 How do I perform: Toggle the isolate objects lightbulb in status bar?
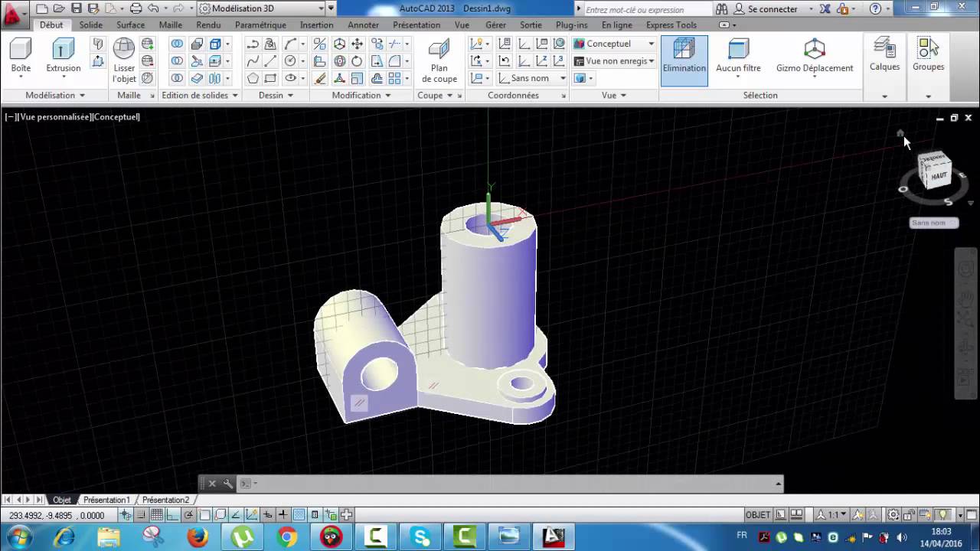944,515
